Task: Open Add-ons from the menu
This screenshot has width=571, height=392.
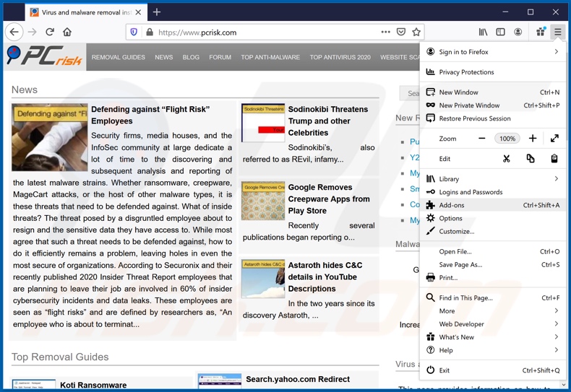Action: click(x=452, y=205)
